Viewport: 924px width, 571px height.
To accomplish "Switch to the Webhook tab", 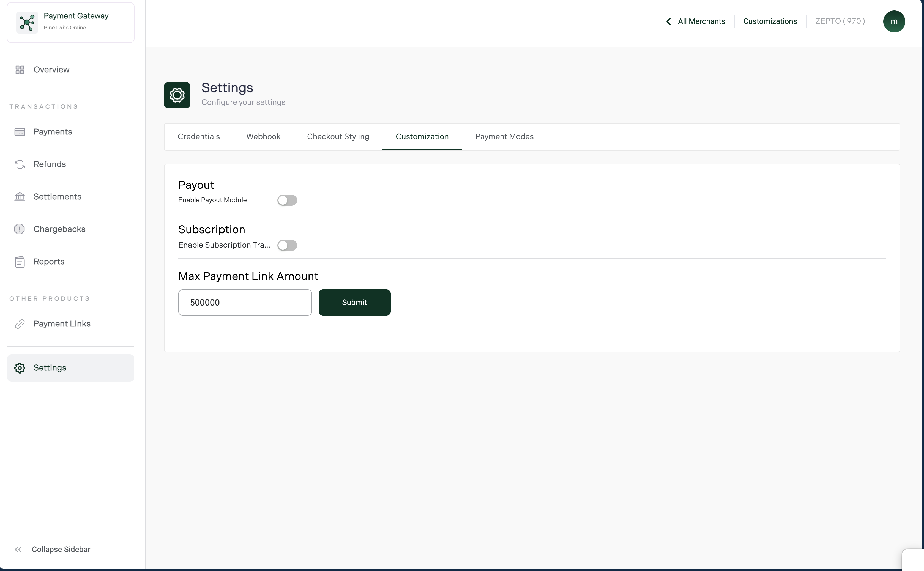I will tap(263, 137).
